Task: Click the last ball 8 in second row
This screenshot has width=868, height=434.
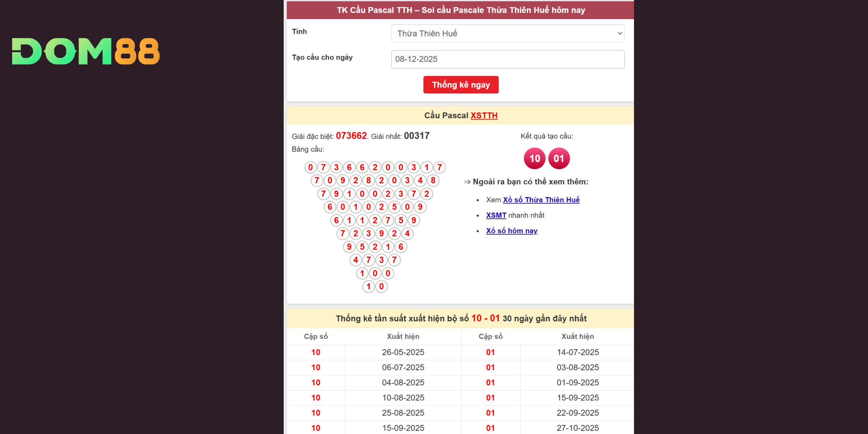Action: point(433,181)
